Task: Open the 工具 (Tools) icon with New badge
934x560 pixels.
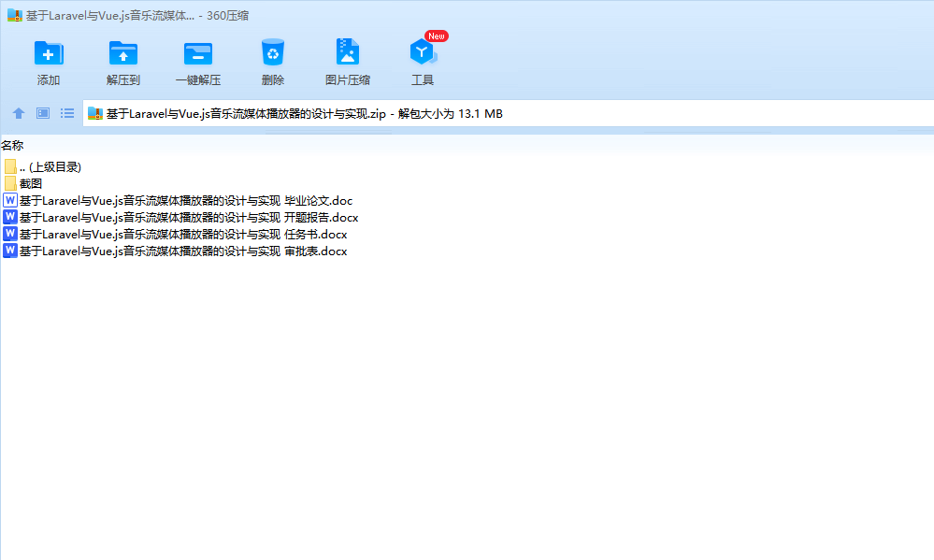Action: tap(423, 51)
